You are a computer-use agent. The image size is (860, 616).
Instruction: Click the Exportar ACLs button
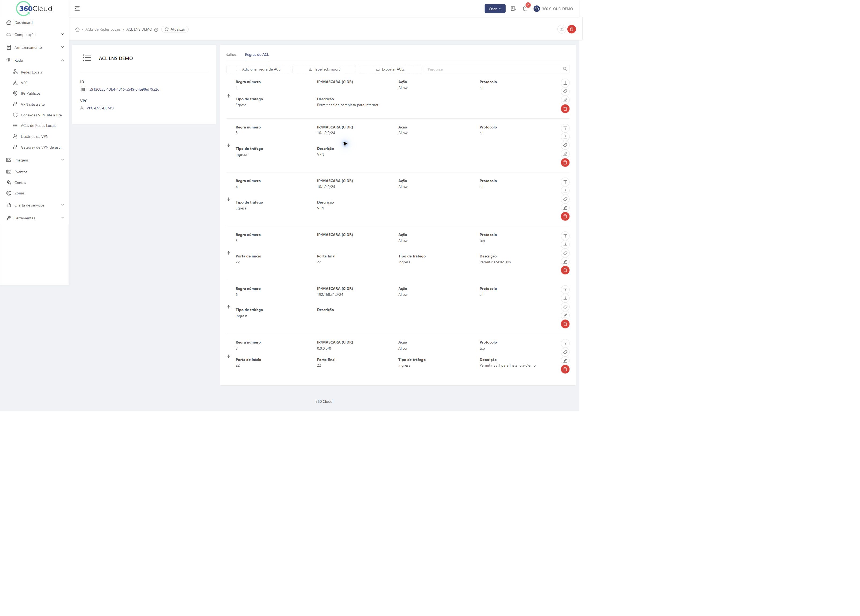pyautogui.click(x=390, y=69)
